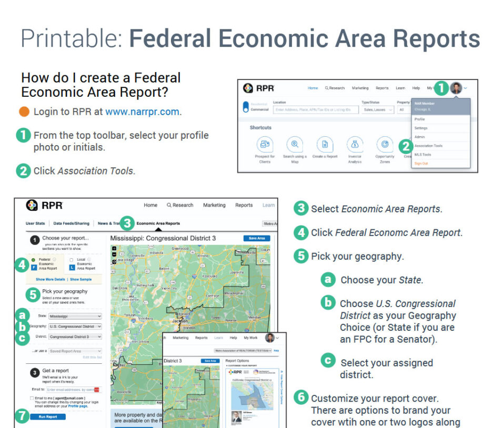The image size is (504, 428).
Task: Check the Email to me checkbox
Action: coord(32,398)
